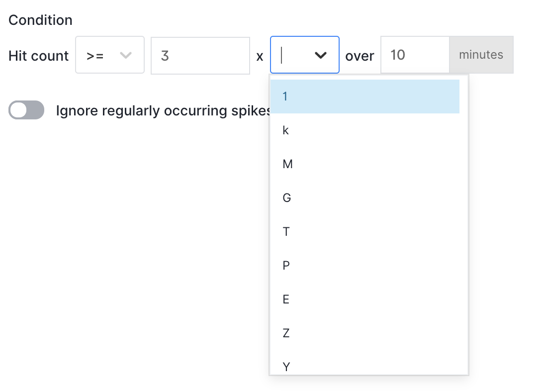Select the highlighted option 1
Viewport: 543px width, 392px height.
[364, 97]
